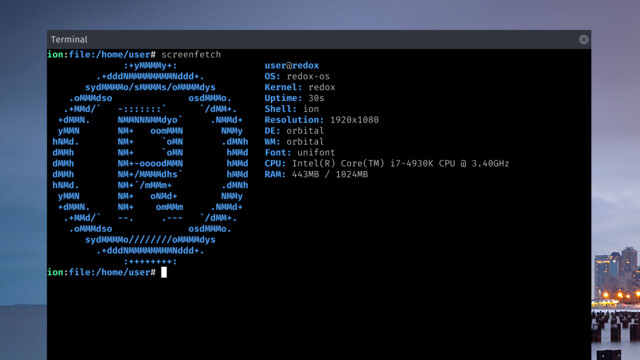Click the 'DE: orbital' line
640x360 pixels.
point(294,131)
